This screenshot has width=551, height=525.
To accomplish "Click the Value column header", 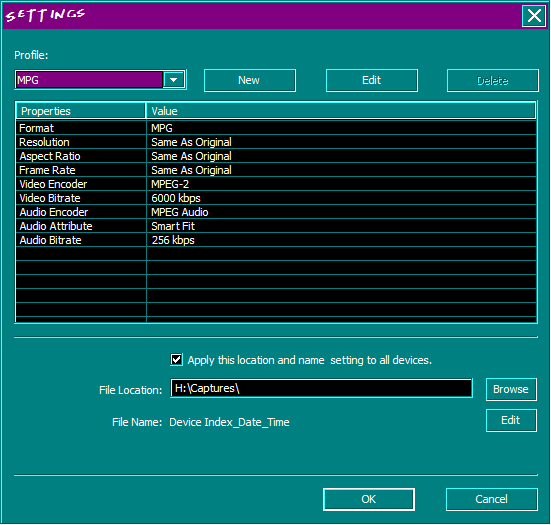I will 341,111.
